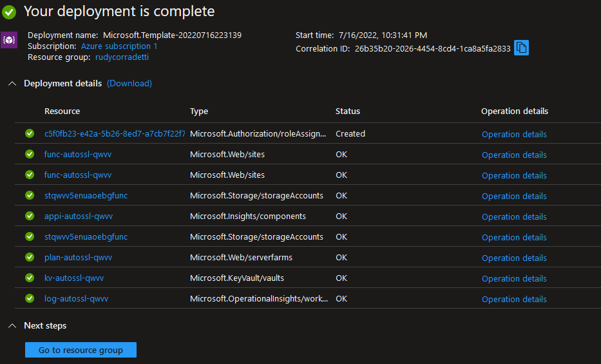Open the appi-autossl-qwvv resource

(79, 216)
